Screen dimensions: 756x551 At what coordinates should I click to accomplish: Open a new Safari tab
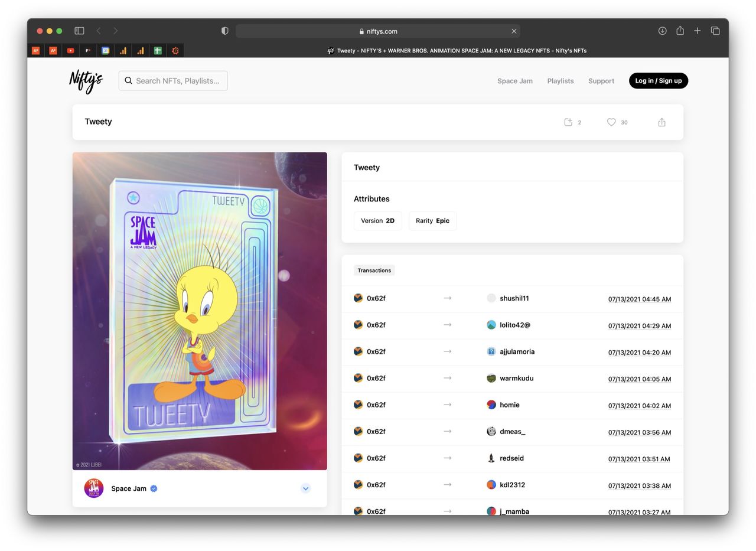(697, 31)
